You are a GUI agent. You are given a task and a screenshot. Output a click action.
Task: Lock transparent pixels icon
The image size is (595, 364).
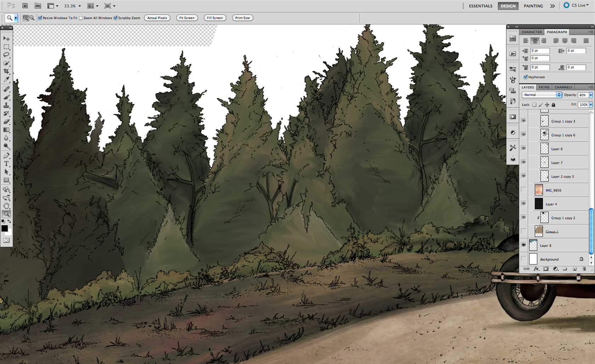(534, 105)
